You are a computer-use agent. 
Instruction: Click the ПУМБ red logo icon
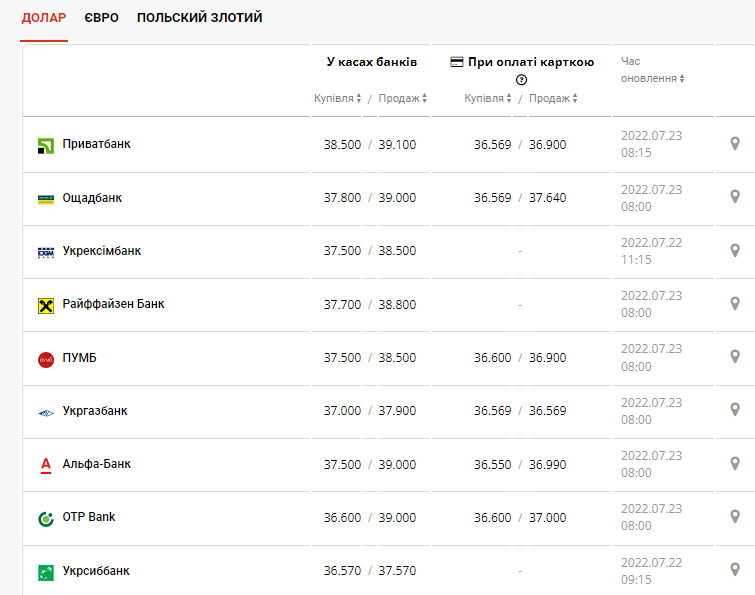click(46, 359)
